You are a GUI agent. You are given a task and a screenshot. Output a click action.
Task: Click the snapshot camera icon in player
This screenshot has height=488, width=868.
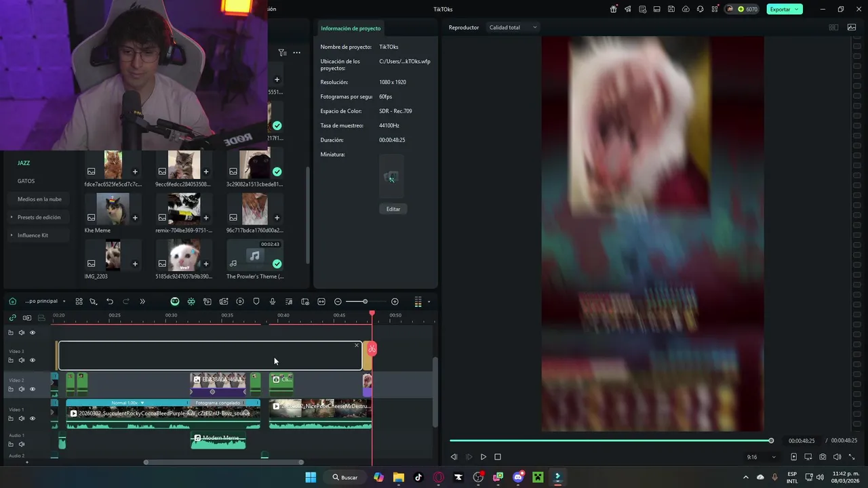[x=823, y=457]
